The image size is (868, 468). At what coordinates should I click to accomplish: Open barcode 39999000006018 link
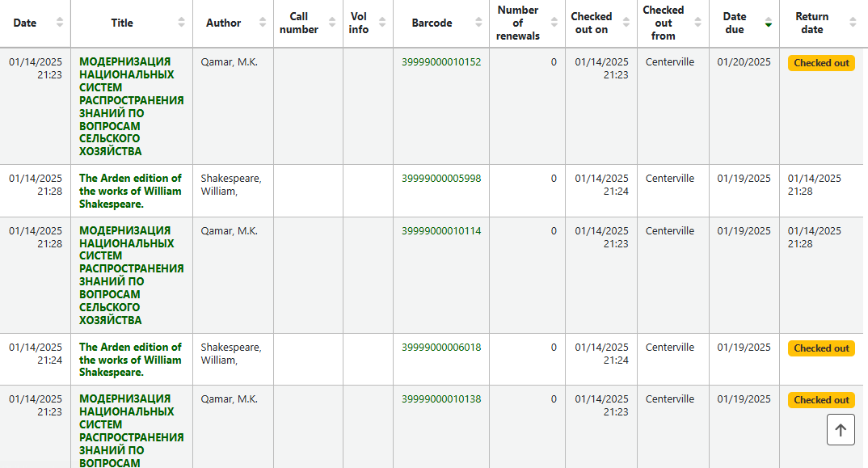coord(441,348)
